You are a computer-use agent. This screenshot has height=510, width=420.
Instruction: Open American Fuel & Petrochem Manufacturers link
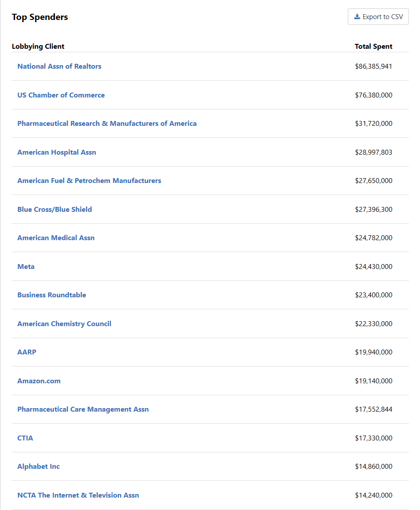tap(89, 180)
